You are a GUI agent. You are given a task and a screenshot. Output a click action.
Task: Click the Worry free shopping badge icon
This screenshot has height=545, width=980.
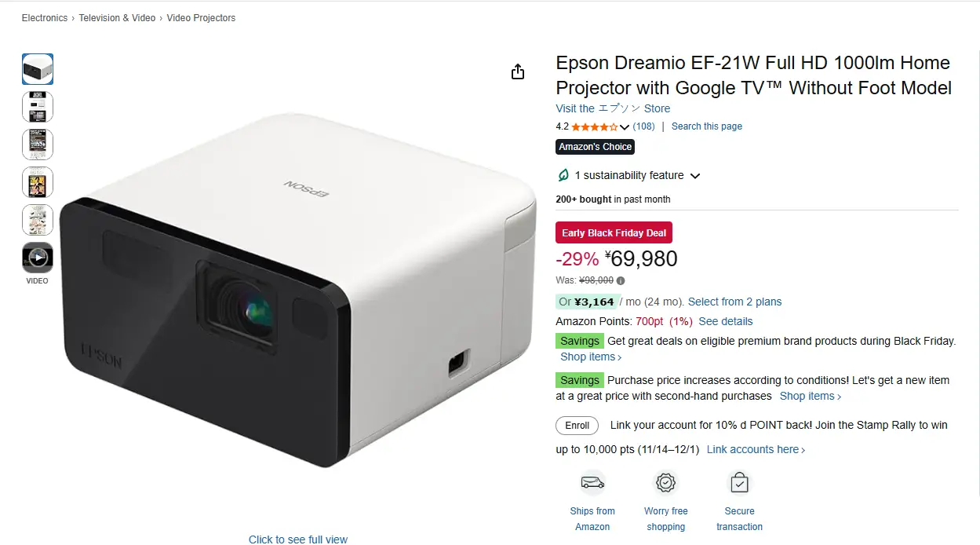click(x=666, y=482)
